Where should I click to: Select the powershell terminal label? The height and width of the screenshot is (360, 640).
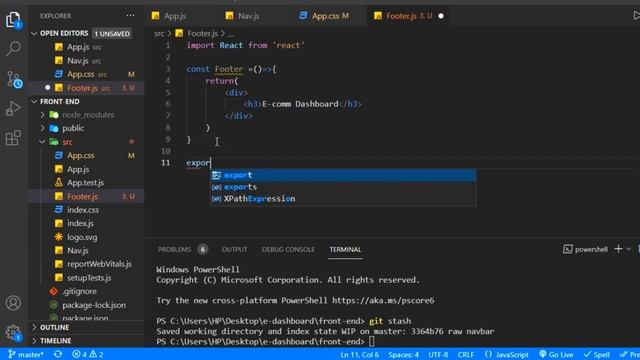coord(585,249)
